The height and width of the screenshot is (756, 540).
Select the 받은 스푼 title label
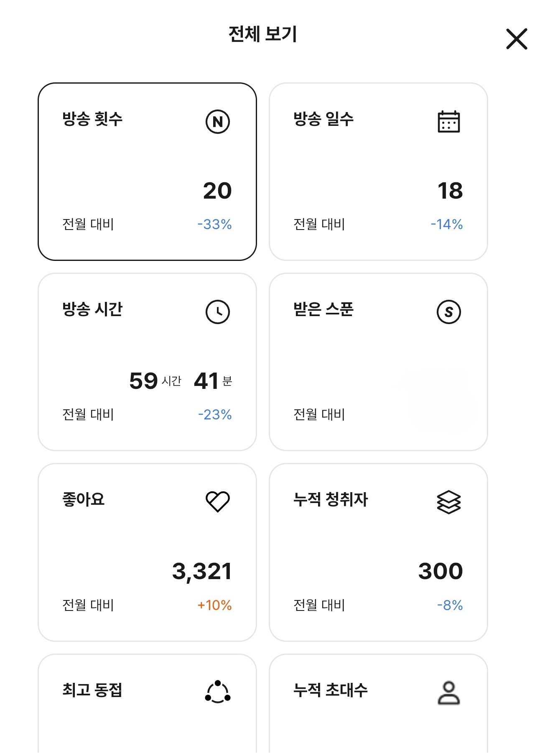coord(323,309)
